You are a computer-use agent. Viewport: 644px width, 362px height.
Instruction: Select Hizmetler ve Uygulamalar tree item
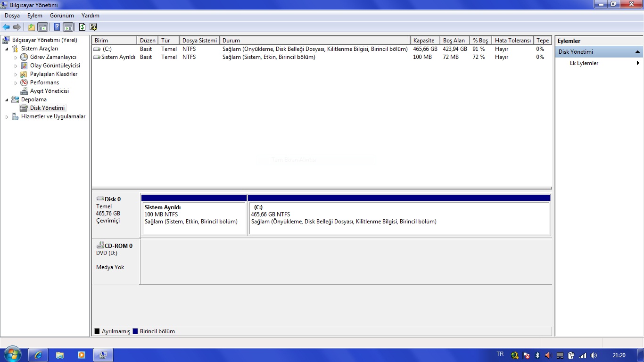(53, 116)
